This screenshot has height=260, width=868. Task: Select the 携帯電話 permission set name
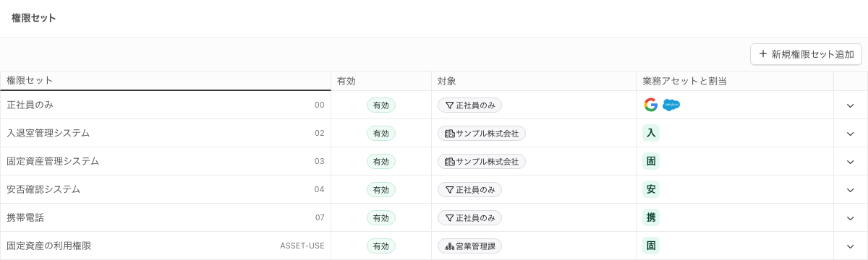tap(25, 217)
